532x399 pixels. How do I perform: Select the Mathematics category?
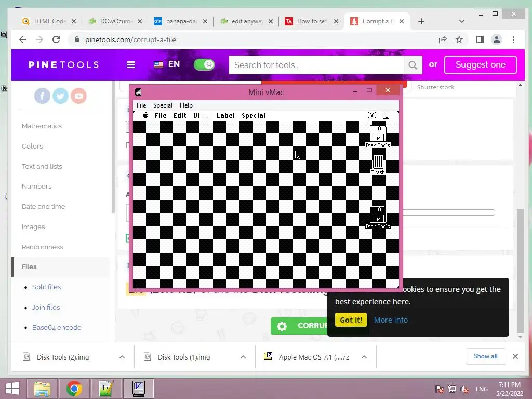42,126
